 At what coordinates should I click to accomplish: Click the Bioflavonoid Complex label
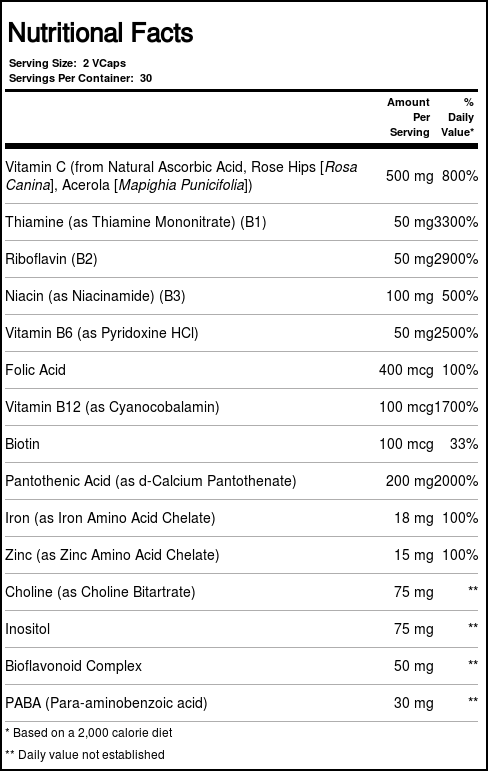point(73,666)
